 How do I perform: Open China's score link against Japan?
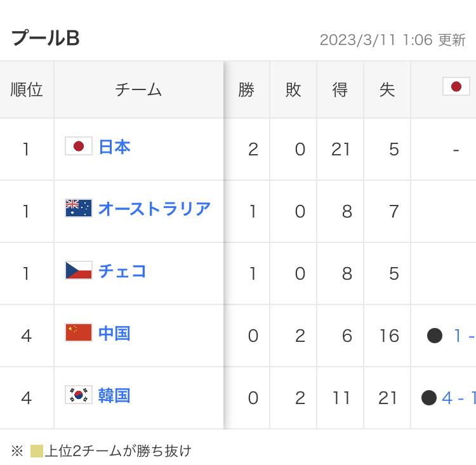pos(465,336)
